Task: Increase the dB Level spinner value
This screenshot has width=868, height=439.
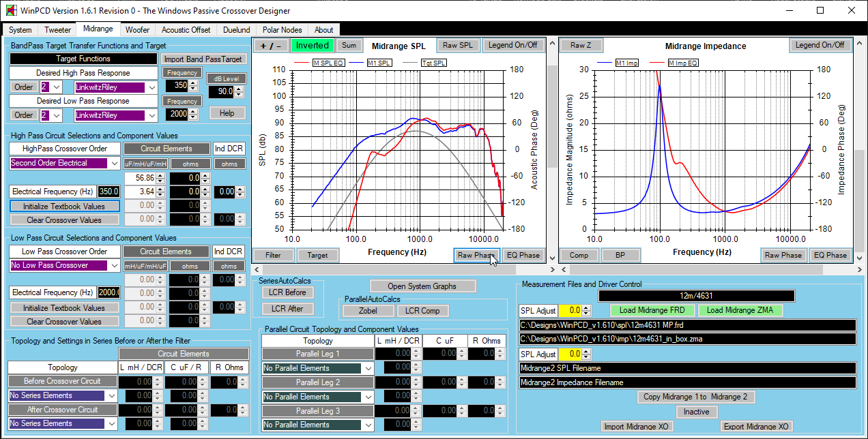Action: point(240,89)
